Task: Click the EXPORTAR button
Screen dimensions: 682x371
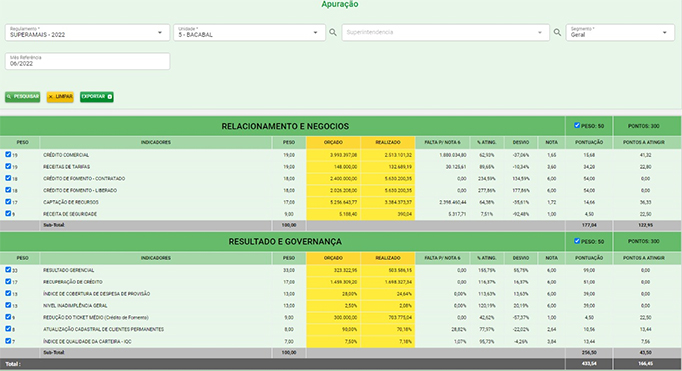Action: pos(97,97)
